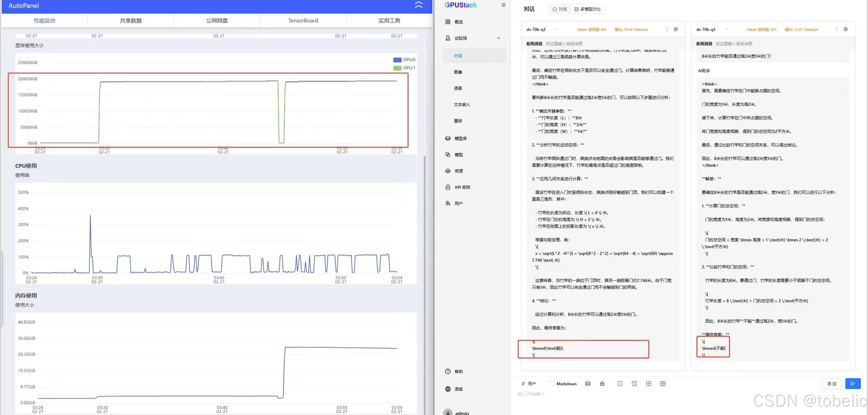Screen dimensions: 868x415
Task: Collapse the GPUStack sidebar menu icon
Action: (503, 5)
